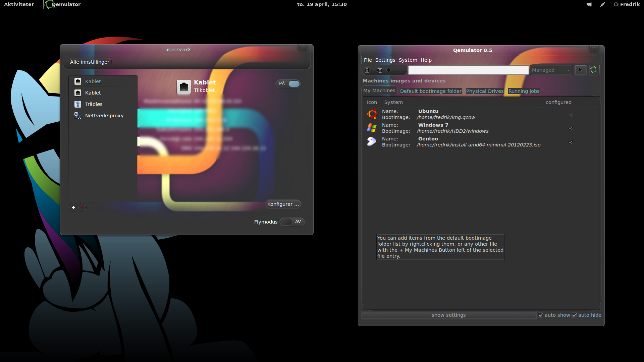This screenshot has width=644, height=362.
Task: Select the install-amd64-minimal-20120223.iso path
Action: pos(479,145)
